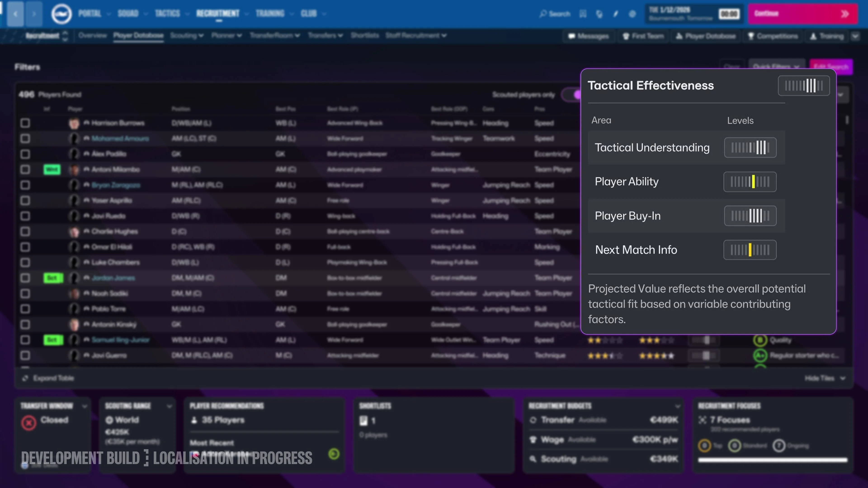Tick the checkbox for Harrison Burrows
Image resolution: width=868 pixels, height=488 pixels.
25,123
